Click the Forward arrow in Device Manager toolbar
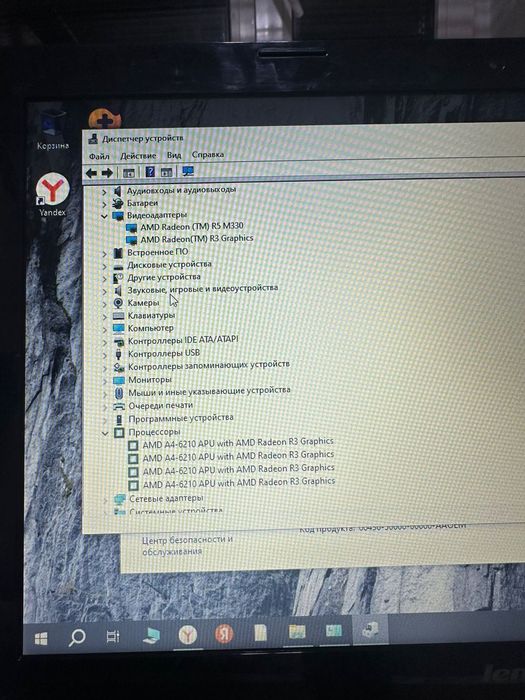 pyautogui.click(x=107, y=173)
